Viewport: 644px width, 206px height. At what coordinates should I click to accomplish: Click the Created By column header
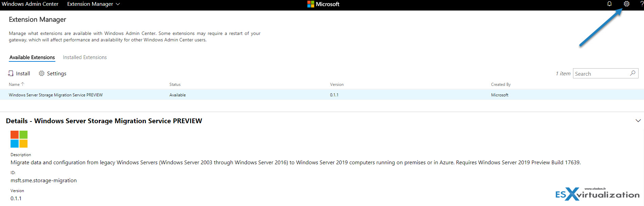click(x=501, y=85)
